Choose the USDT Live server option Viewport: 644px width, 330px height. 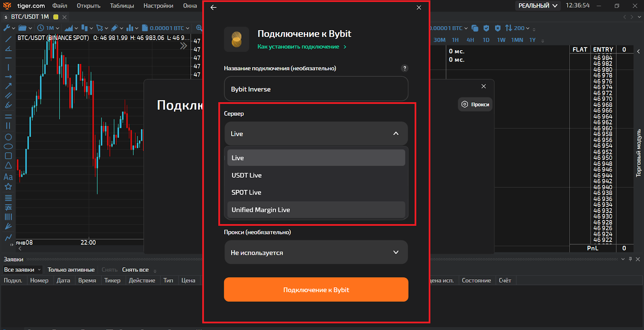[x=316, y=175]
